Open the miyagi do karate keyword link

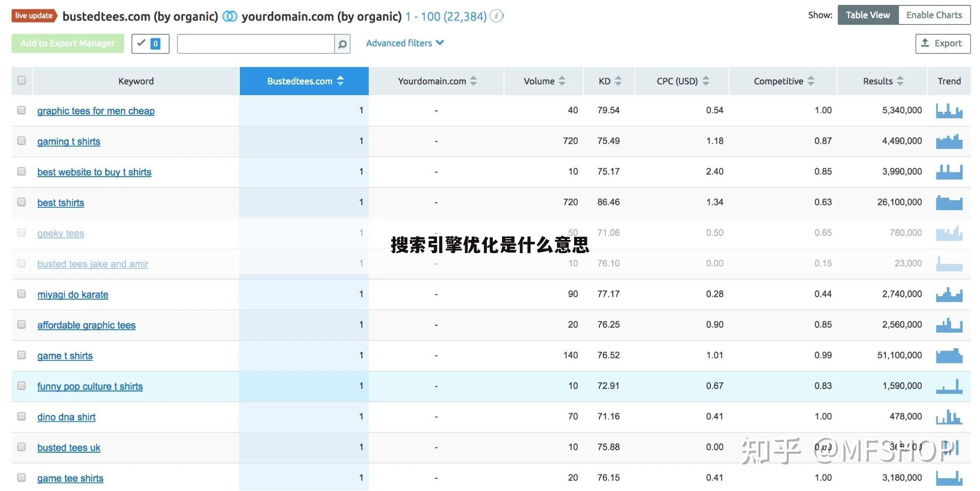[72, 294]
